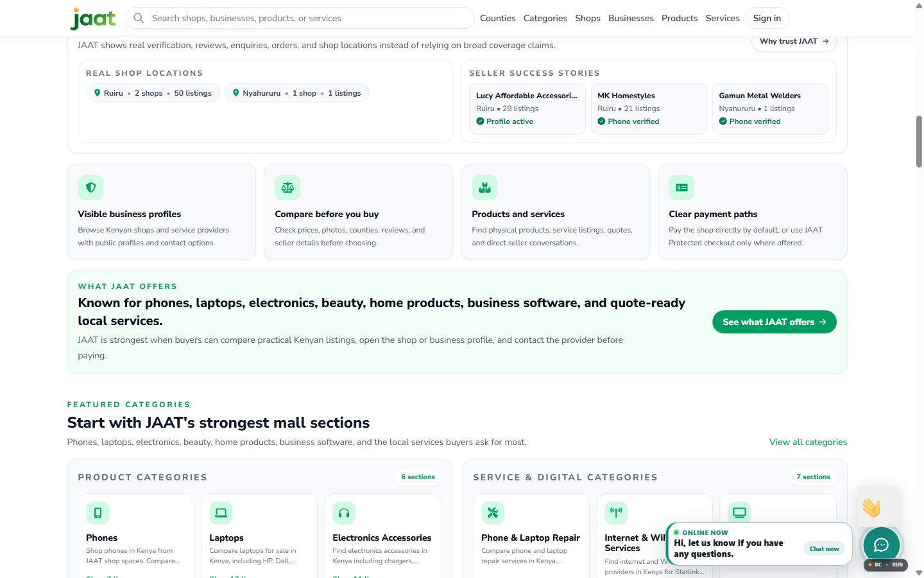Click the boxes icon for Products and services
The image size is (924, 578).
pyautogui.click(x=484, y=188)
